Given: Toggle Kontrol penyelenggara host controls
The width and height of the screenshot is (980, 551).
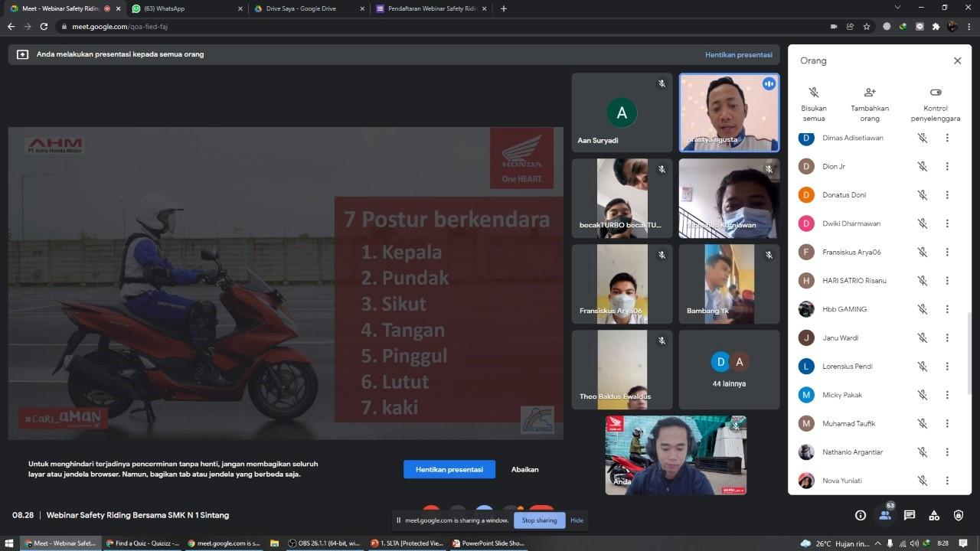Looking at the screenshot, I should [x=935, y=93].
